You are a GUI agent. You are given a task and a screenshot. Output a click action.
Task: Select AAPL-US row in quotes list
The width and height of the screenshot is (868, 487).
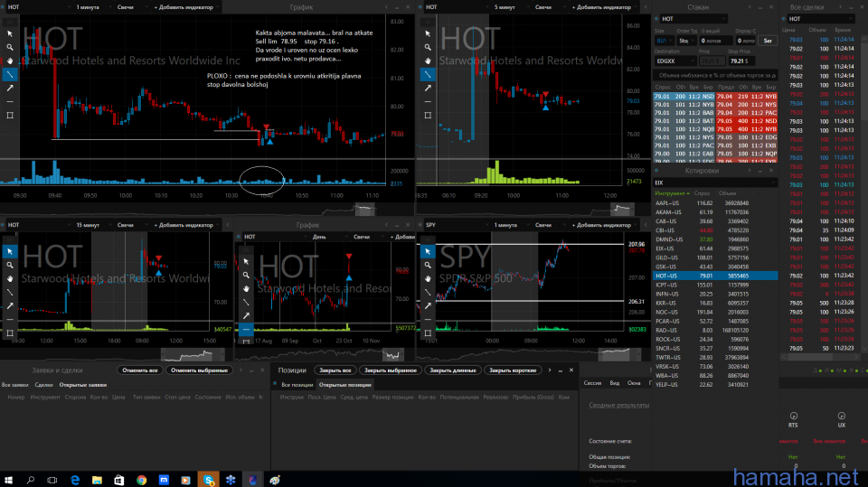click(714, 203)
